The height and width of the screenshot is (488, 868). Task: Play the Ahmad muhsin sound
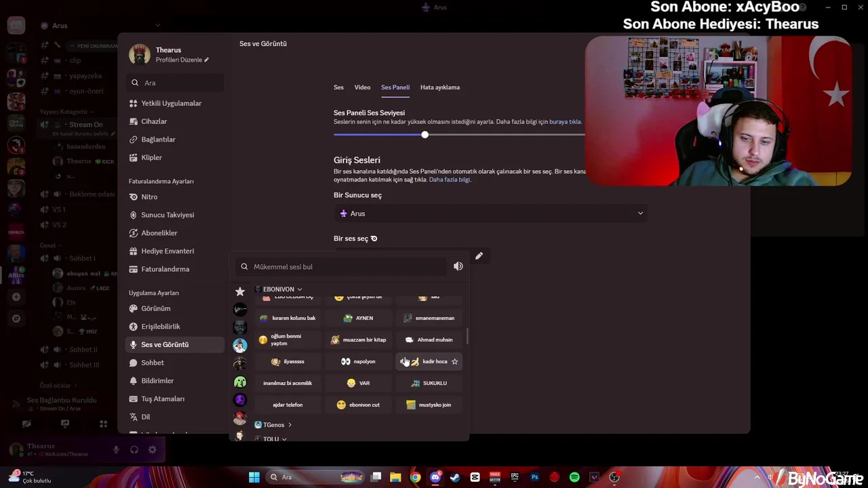[x=429, y=340]
